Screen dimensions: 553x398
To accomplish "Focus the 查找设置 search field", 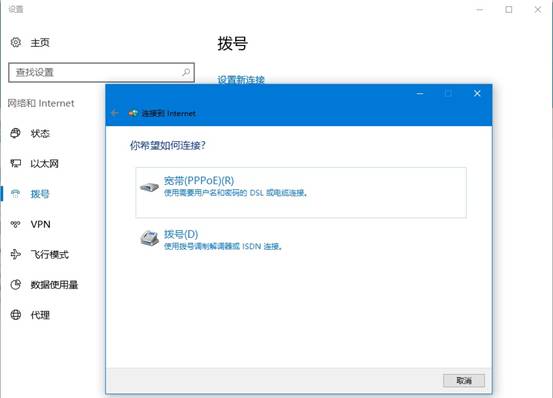I will pyautogui.click(x=102, y=73).
